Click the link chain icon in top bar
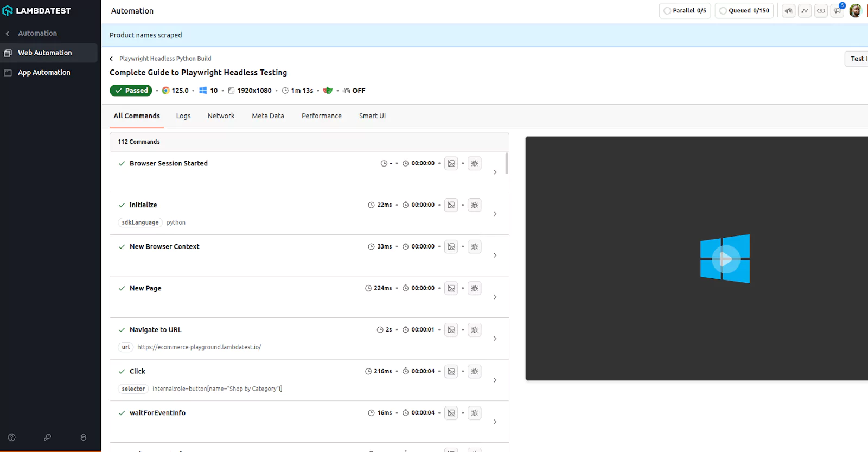 (x=821, y=11)
